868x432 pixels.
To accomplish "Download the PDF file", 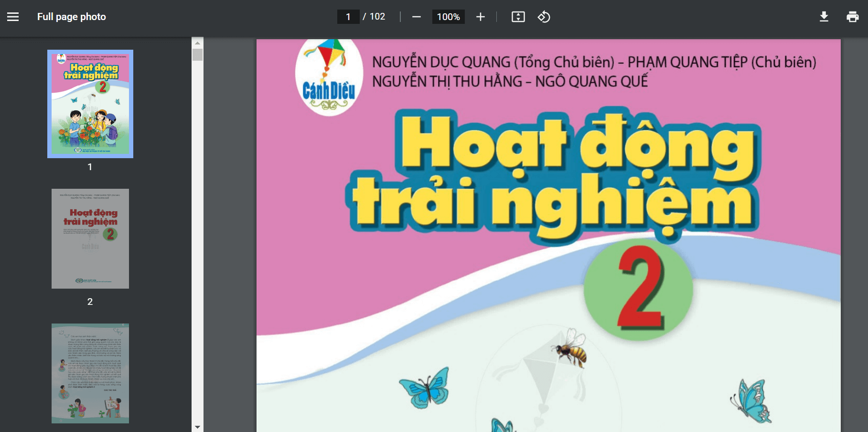I will tap(824, 17).
